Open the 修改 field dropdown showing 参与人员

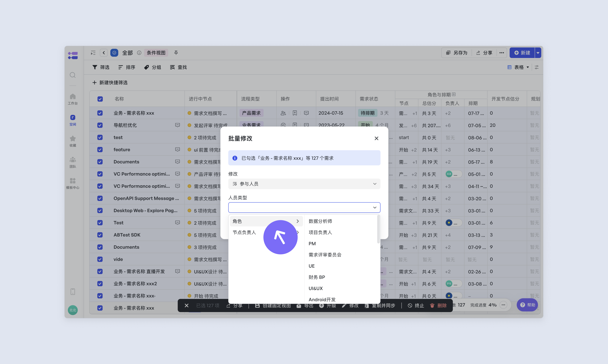pyautogui.click(x=304, y=184)
